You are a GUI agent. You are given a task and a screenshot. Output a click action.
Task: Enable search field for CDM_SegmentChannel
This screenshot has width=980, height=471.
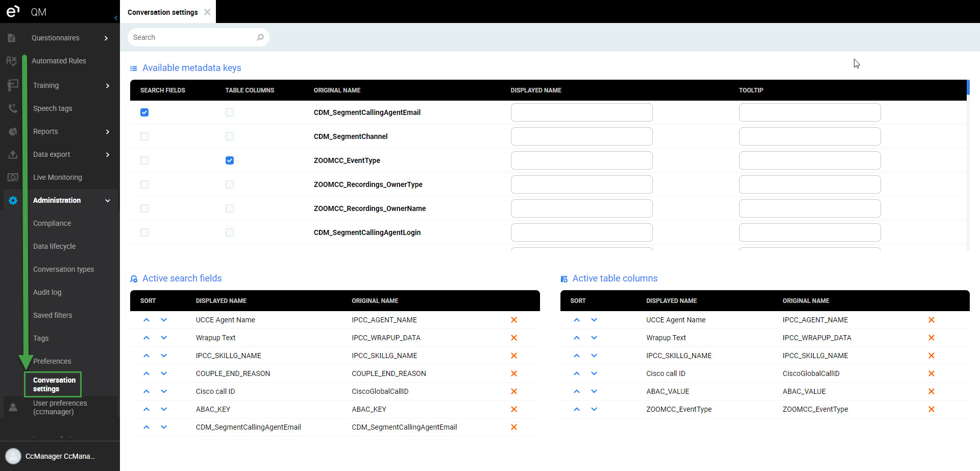tap(144, 136)
